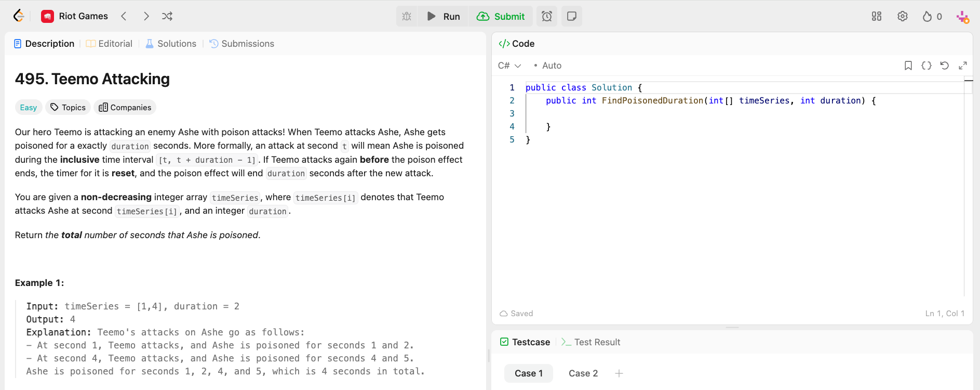Viewport: 980px width, 390px height.
Task: Click the 495. Teemo Attacking title
Action: point(92,79)
